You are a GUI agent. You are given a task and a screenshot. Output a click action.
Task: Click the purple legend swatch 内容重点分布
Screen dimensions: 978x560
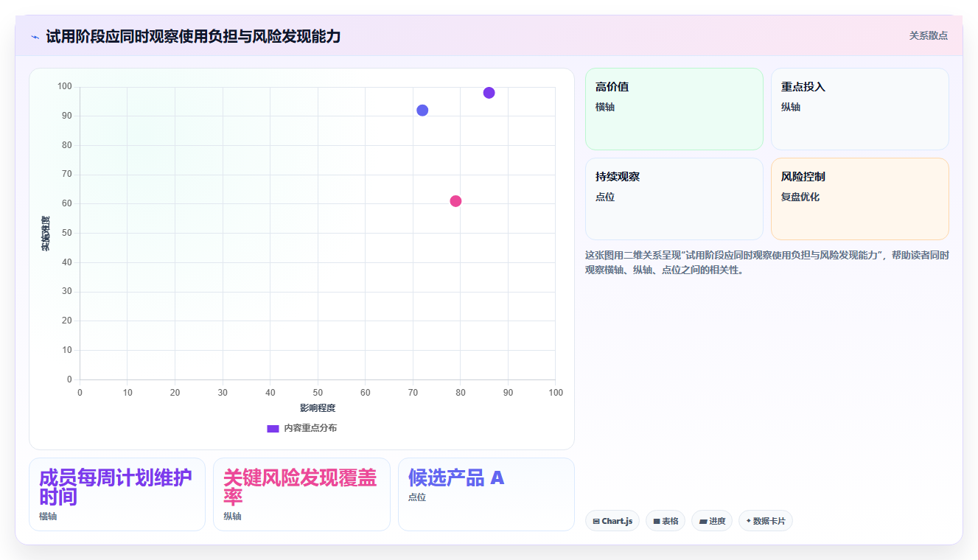[273, 428]
